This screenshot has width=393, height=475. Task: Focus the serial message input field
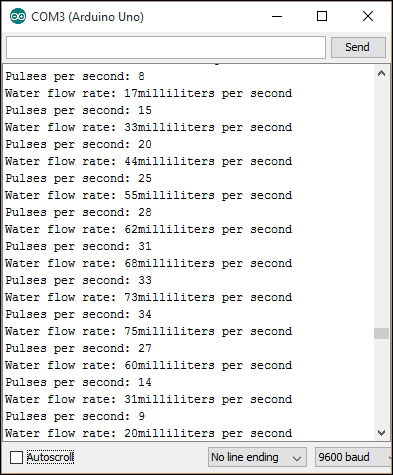click(x=166, y=47)
